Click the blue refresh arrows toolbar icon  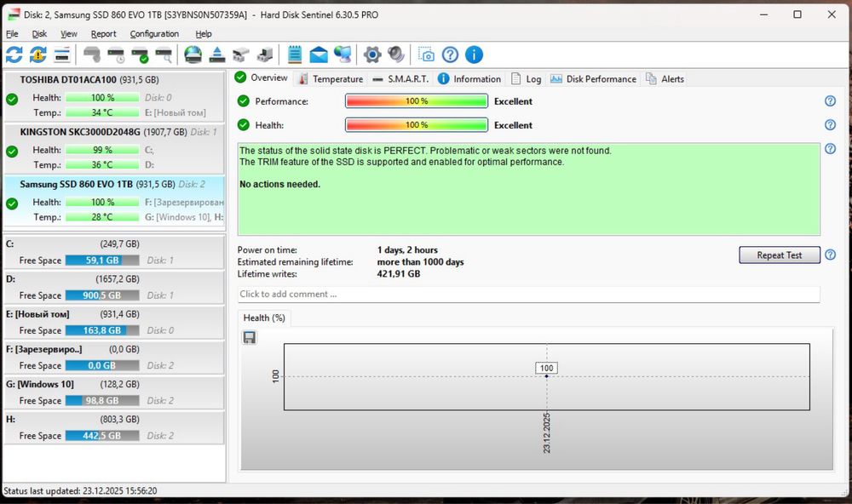click(x=14, y=54)
